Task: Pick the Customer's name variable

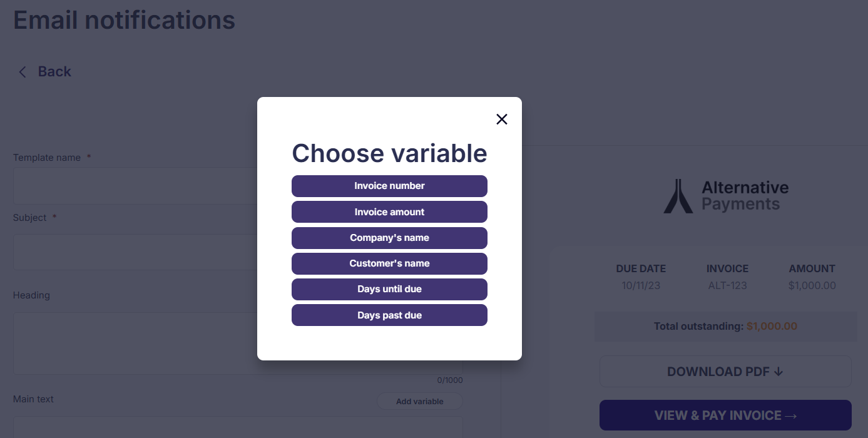Action: tap(389, 263)
